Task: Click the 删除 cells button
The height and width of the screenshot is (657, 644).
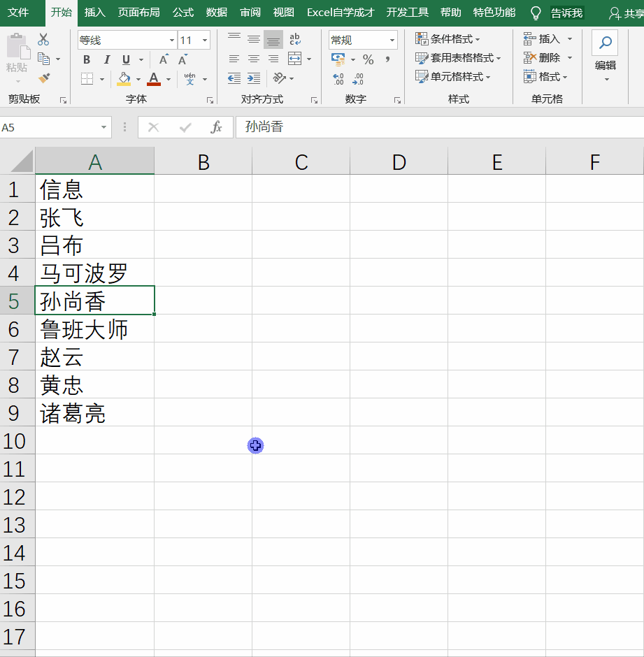Action: tap(548, 58)
